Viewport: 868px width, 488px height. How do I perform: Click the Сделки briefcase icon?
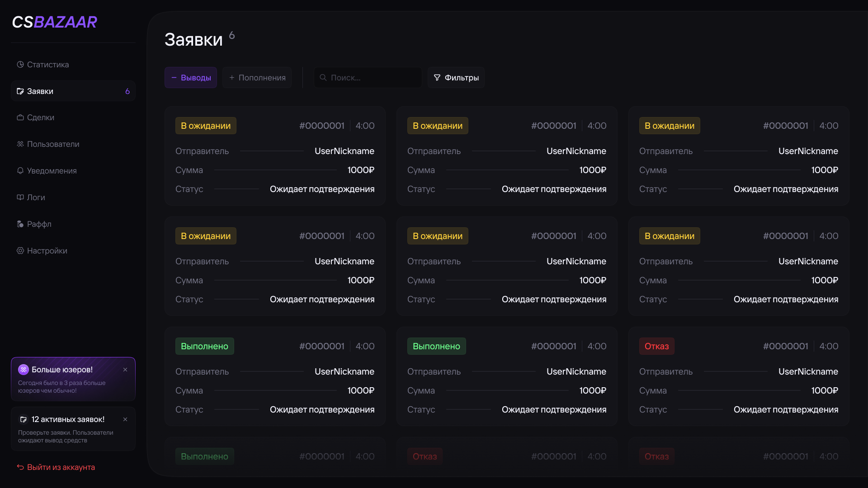[20, 117]
